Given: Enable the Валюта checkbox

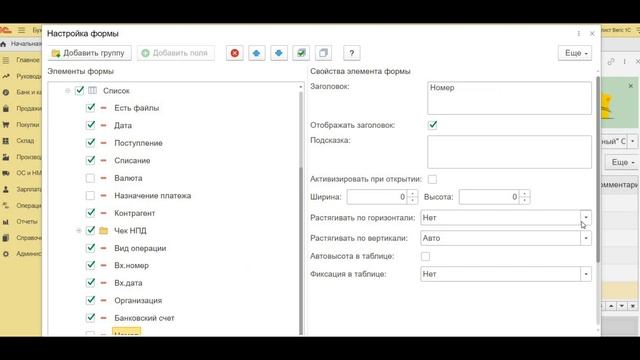Looking at the screenshot, I should point(90,178).
